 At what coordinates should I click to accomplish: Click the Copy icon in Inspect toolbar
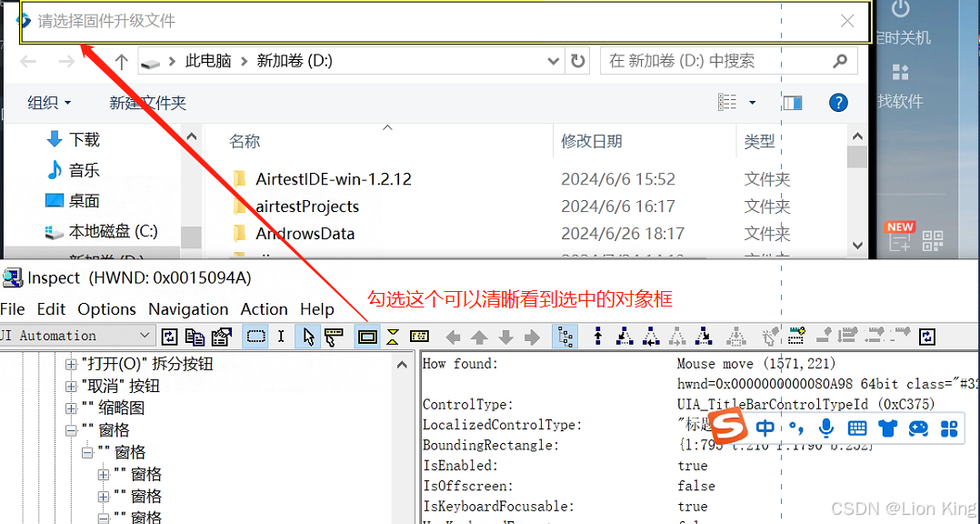tap(195, 337)
